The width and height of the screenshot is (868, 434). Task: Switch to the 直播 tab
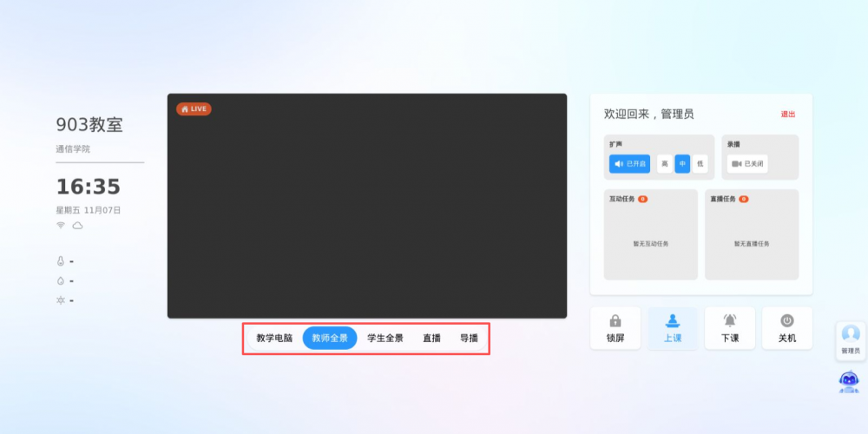(431, 339)
